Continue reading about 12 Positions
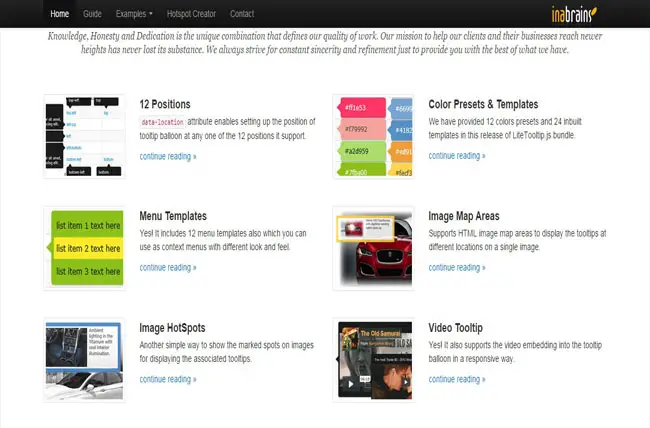Image resolution: width=650 pixels, height=428 pixels. coord(168,156)
